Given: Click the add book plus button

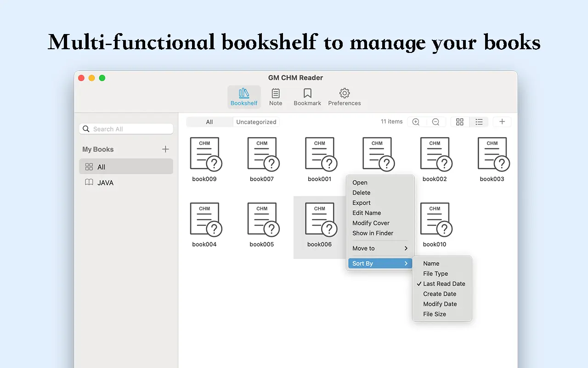Looking at the screenshot, I should coord(502,122).
